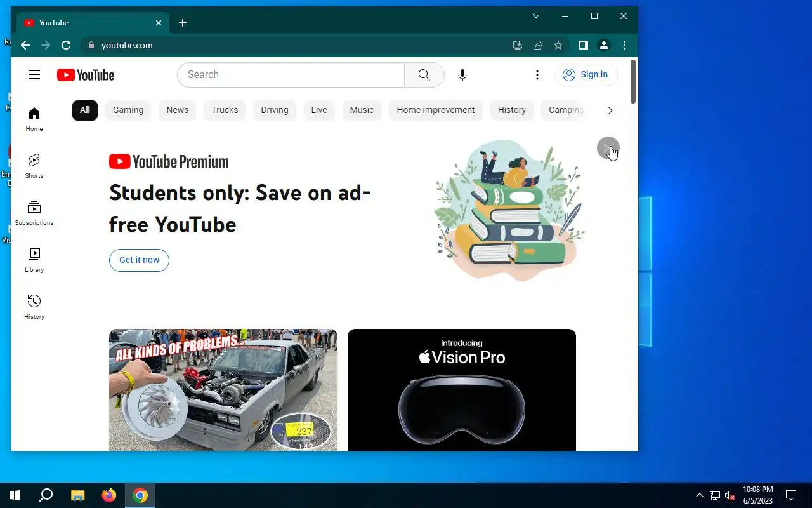Open Library in sidebar
812x508 pixels.
click(34, 260)
